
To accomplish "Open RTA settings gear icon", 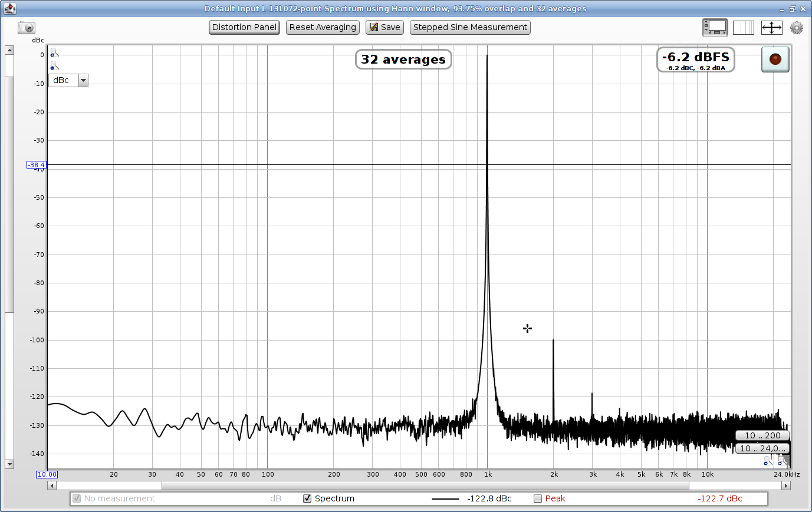I will 797,27.
